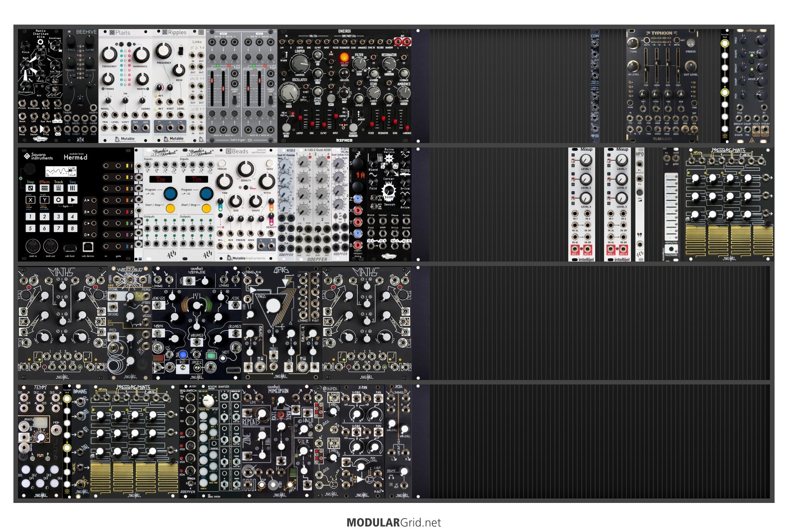Click the midi in socket on Hermod
Image resolution: width=788 pixels, height=532 pixels.
coord(33,246)
